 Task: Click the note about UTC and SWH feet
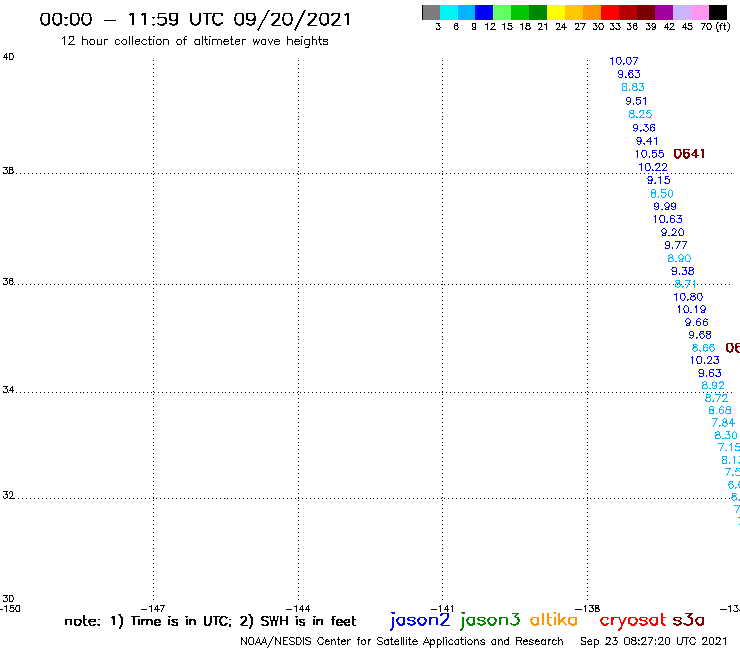click(x=210, y=621)
